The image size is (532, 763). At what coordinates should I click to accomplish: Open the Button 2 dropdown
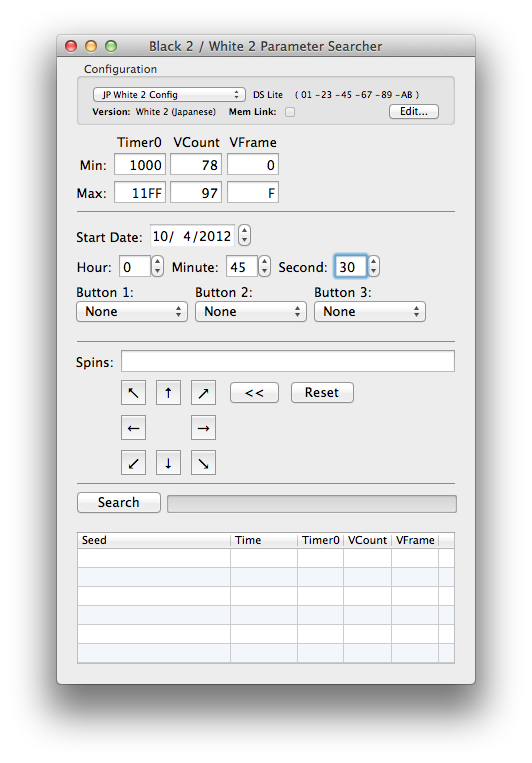pos(251,311)
